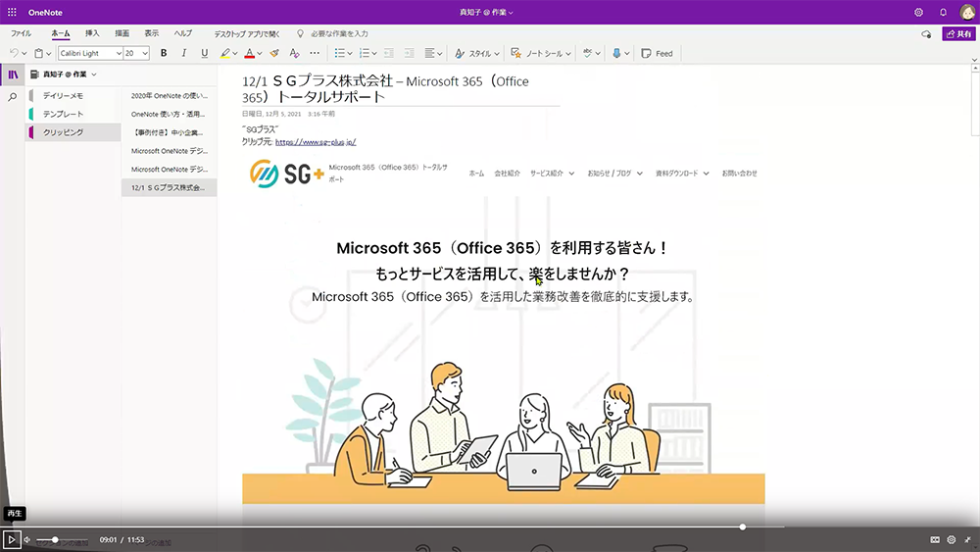980x552 pixels.
Task: Open the settings gear in the OneNote header
Action: click(918, 12)
